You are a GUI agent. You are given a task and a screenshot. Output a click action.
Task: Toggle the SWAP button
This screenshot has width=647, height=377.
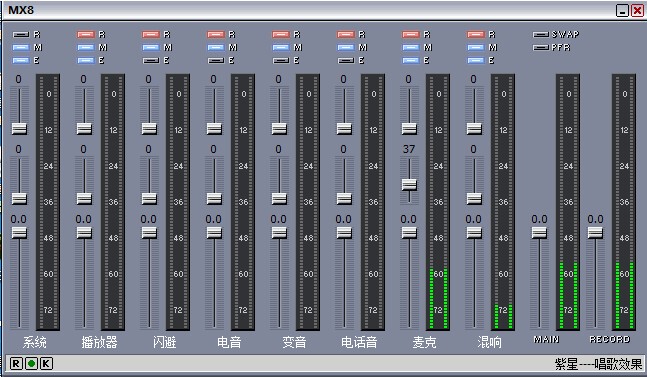click(x=541, y=35)
